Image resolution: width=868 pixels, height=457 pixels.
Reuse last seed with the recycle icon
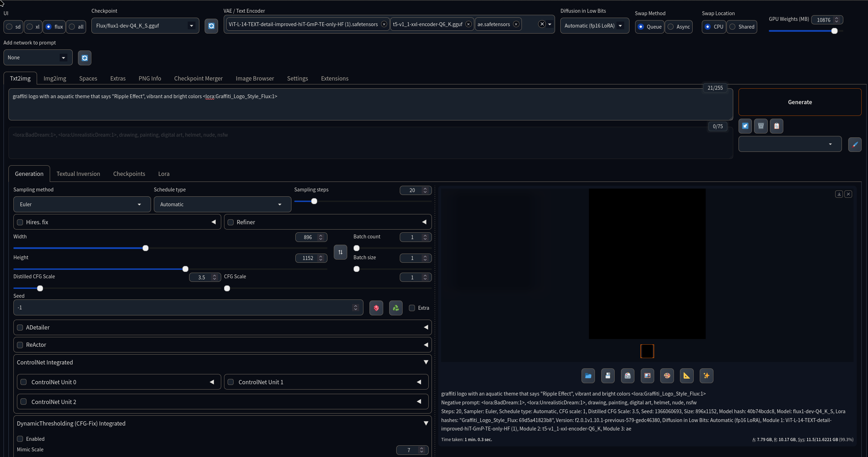(x=396, y=308)
